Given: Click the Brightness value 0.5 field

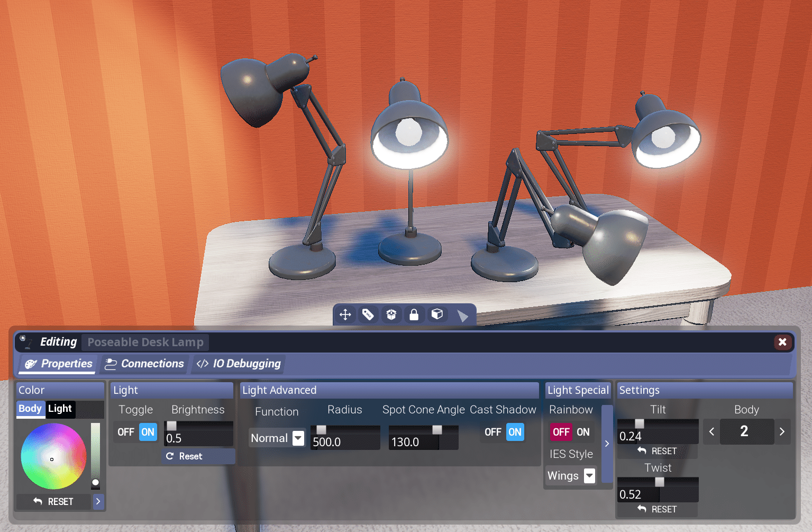Looking at the screenshot, I should [199, 439].
